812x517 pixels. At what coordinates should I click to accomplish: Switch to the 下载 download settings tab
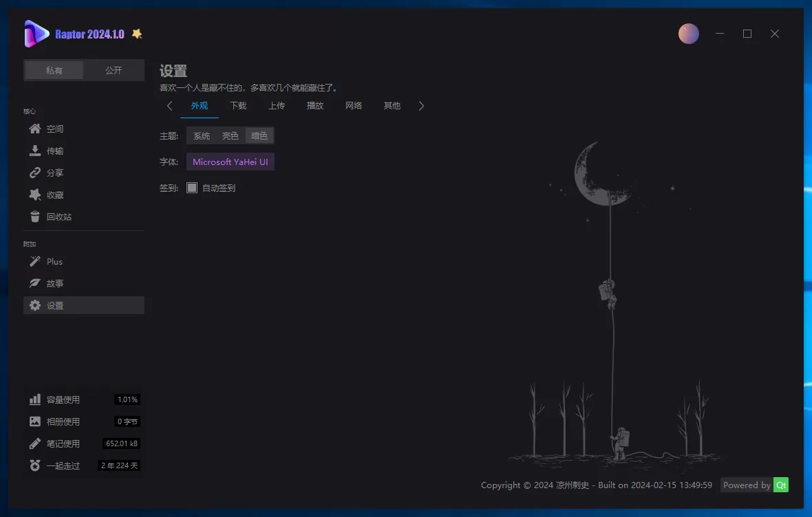[238, 106]
